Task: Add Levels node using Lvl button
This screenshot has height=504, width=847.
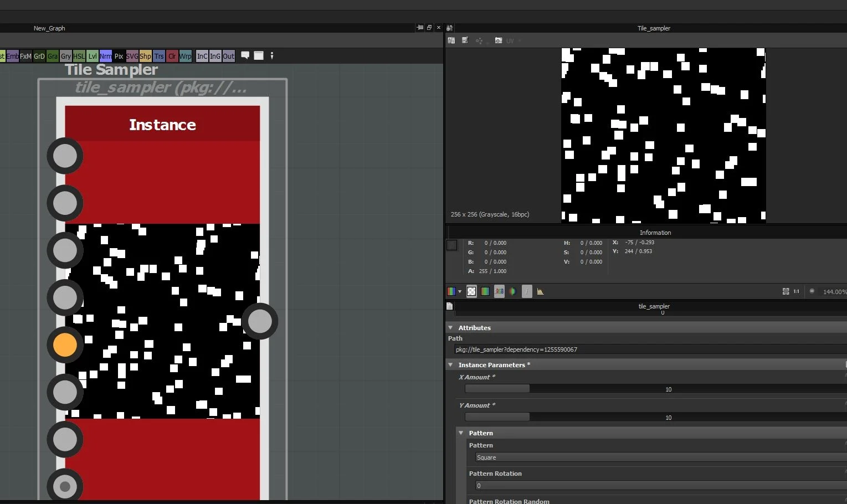Action: [93, 56]
